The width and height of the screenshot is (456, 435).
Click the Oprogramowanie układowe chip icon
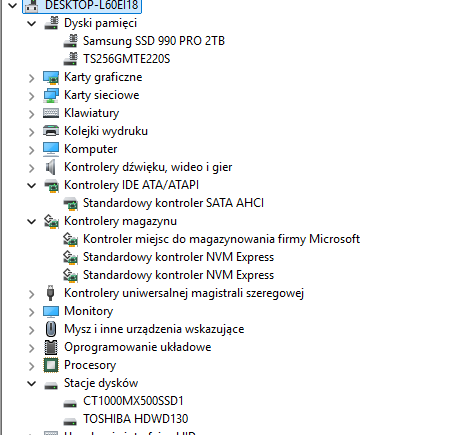click(51, 347)
